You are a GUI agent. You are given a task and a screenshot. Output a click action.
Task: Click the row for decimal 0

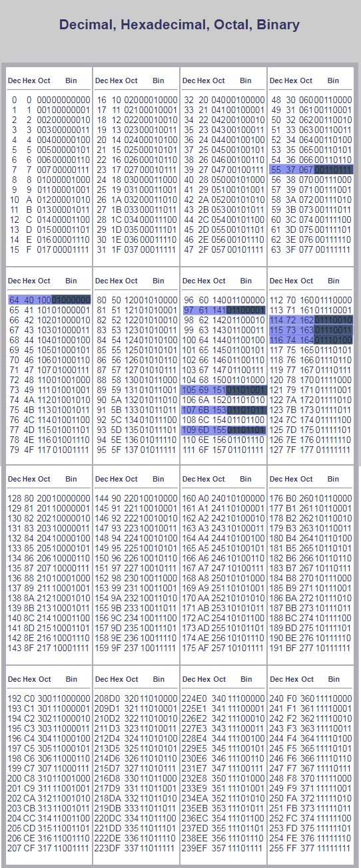pos(49,100)
